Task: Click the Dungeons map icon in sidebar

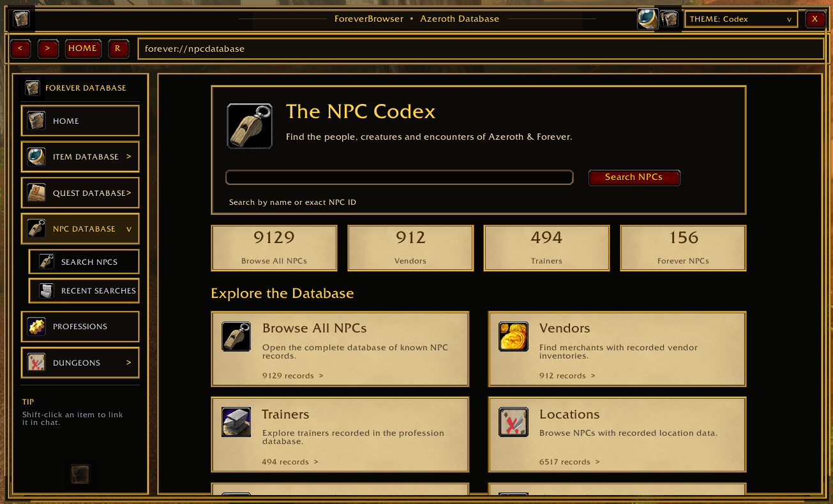Action: (36, 362)
